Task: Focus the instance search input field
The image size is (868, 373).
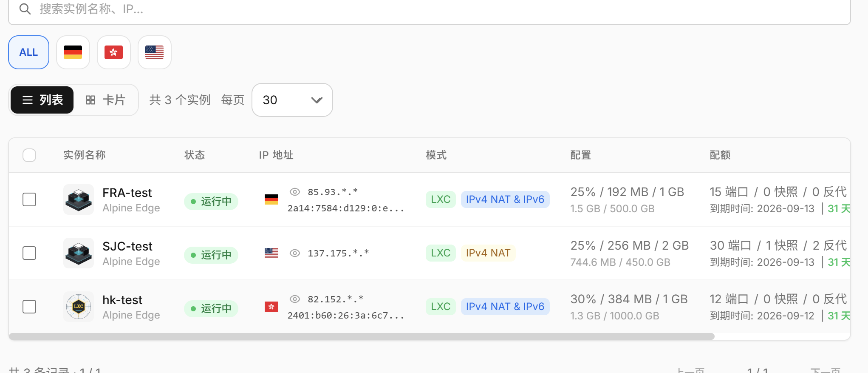Action: 430,9
